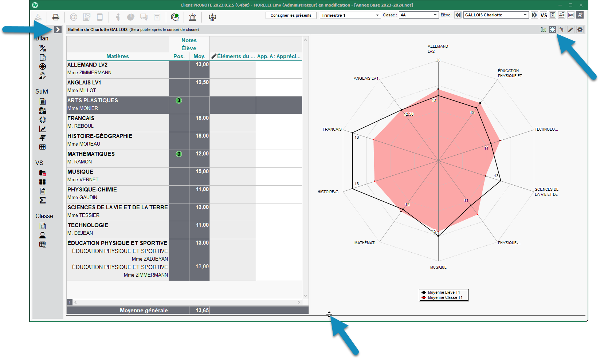This screenshot has height=364, width=600.
Task: Go to next student with double-right arrows
Action: pos(534,15)
